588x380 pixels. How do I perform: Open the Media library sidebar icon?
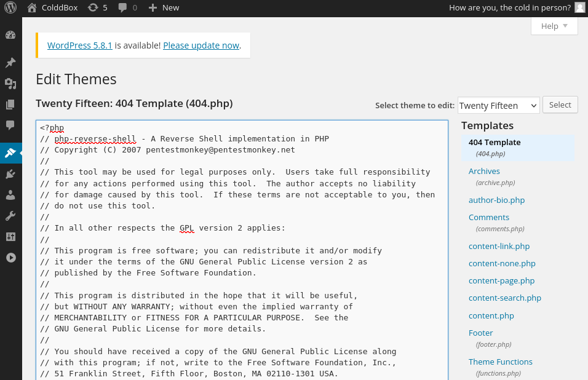click(x=10, y=84)
